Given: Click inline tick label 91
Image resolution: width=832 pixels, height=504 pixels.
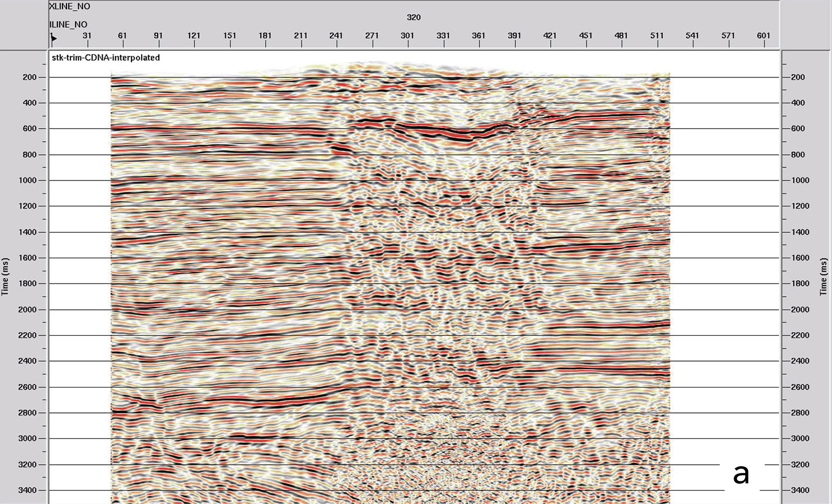Looking at the screenshot, I should pyautogui.click(x=158, y=35).
